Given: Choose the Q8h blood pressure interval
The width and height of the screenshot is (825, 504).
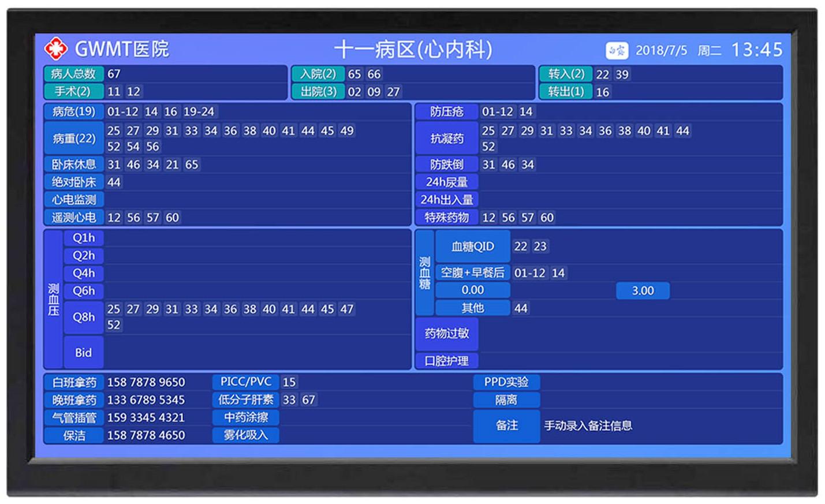Looking at the screenshot, I should [x=84, y=317].
